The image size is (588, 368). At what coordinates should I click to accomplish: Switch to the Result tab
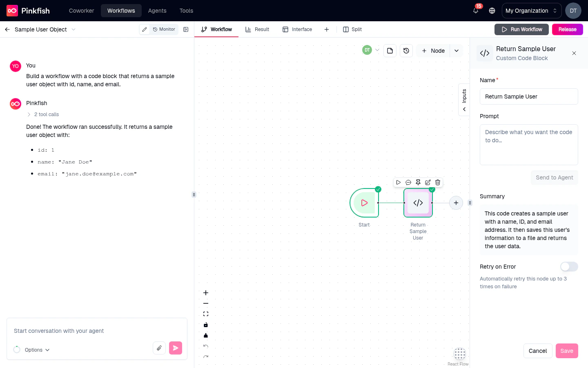click(x=257, y=29)
